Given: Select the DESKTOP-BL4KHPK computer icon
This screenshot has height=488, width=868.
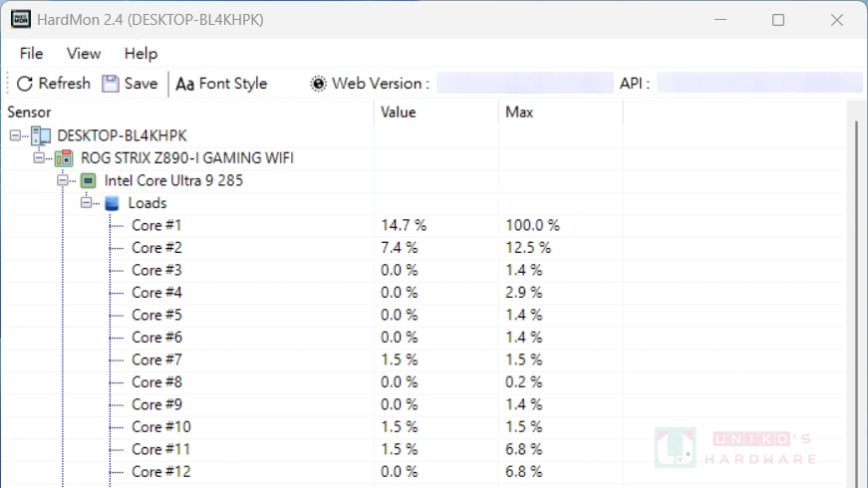Looking at the screenshot, I should (x=41, y=135).
